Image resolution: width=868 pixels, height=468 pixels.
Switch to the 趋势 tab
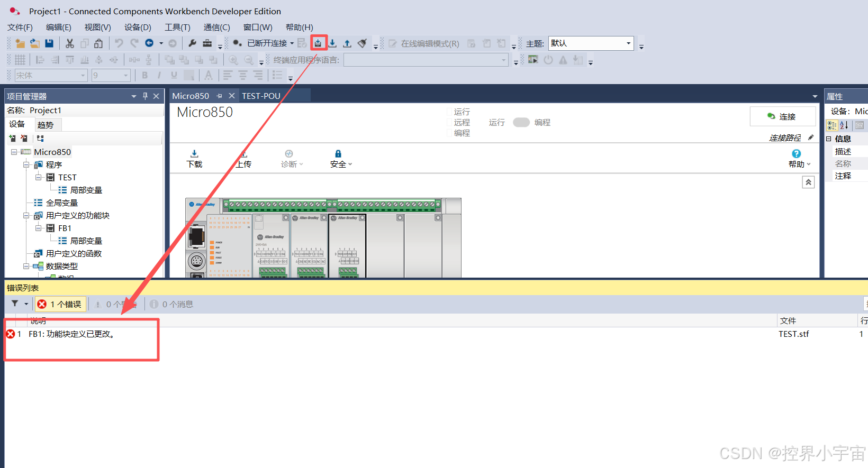point(46,125)
